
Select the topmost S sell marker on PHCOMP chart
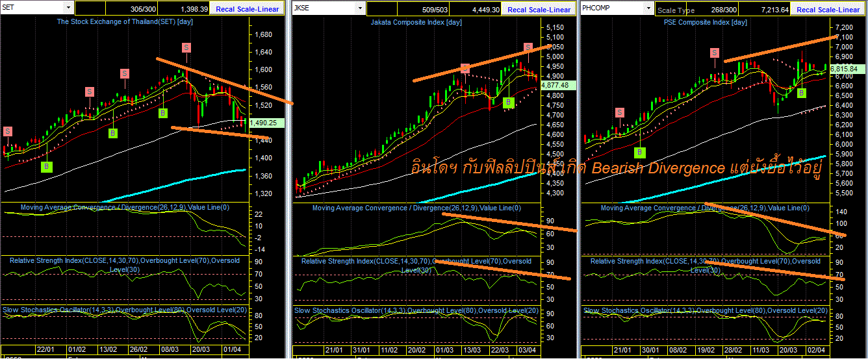click(x=715, y=53)
